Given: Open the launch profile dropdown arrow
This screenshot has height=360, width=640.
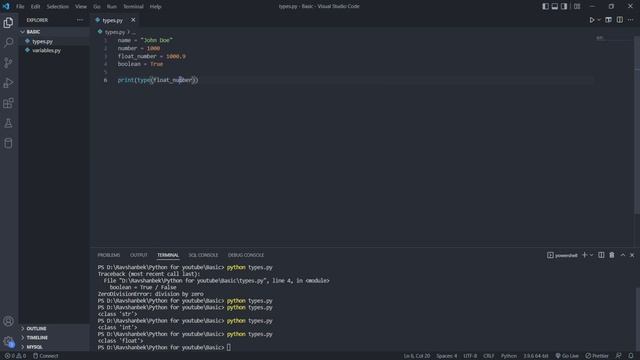Looking at the screenshot, I should point(591,255).
